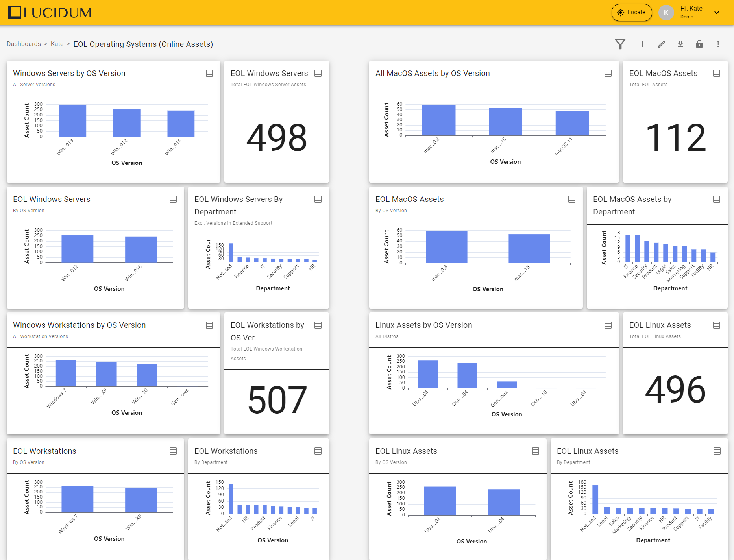Open details icon on EOL MacOS Assets By OS Version
734x560 pixels.
[572, 199]
